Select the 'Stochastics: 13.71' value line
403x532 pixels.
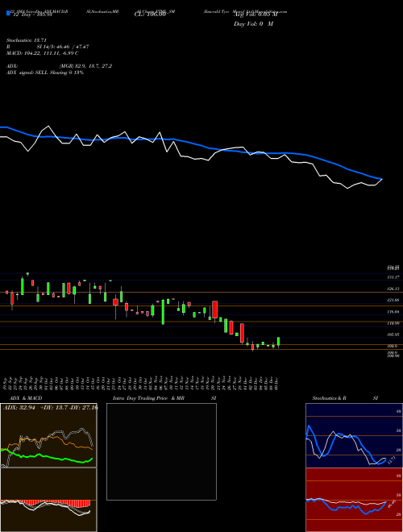click(28, 40)
